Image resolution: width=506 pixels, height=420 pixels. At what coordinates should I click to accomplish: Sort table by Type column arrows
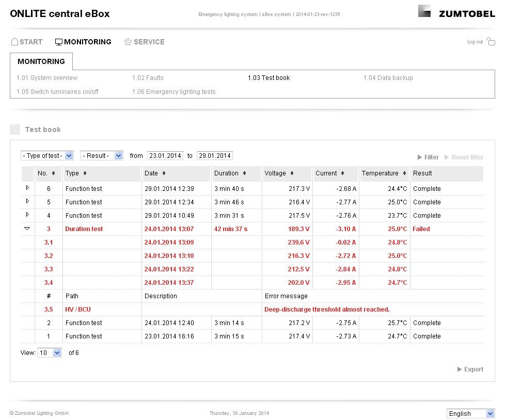[85, 173]
